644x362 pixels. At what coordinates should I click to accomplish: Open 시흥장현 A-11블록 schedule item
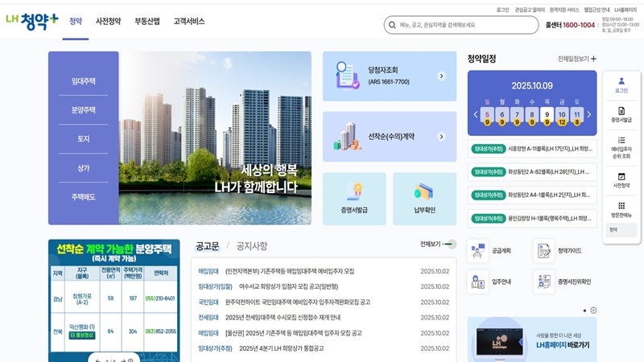tap(532, 149)
